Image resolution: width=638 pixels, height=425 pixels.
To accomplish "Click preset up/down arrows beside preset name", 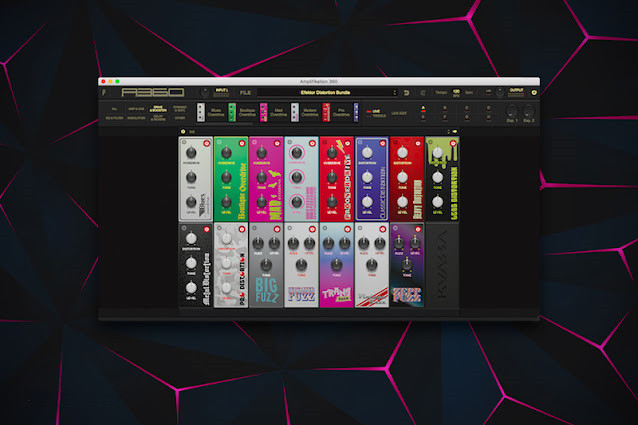I will [394, 93].
